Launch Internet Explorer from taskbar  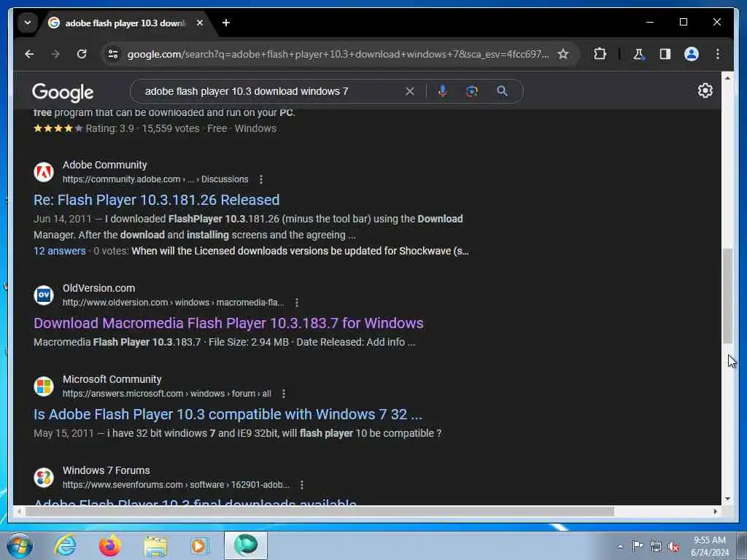click(x=65, y=545)
